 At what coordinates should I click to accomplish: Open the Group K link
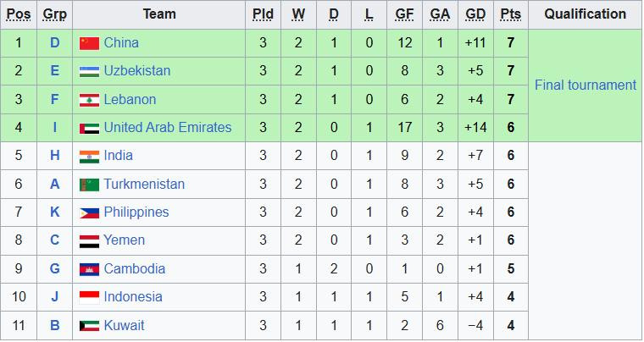click(55, 212)
